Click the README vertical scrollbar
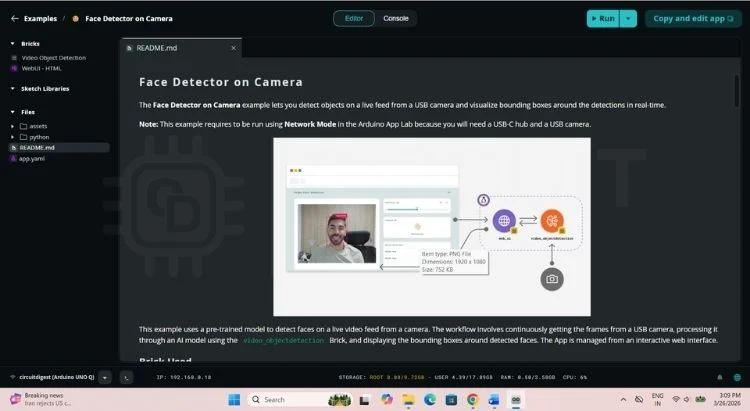Screen dimensions: 750x411 [x=737, y=90]
